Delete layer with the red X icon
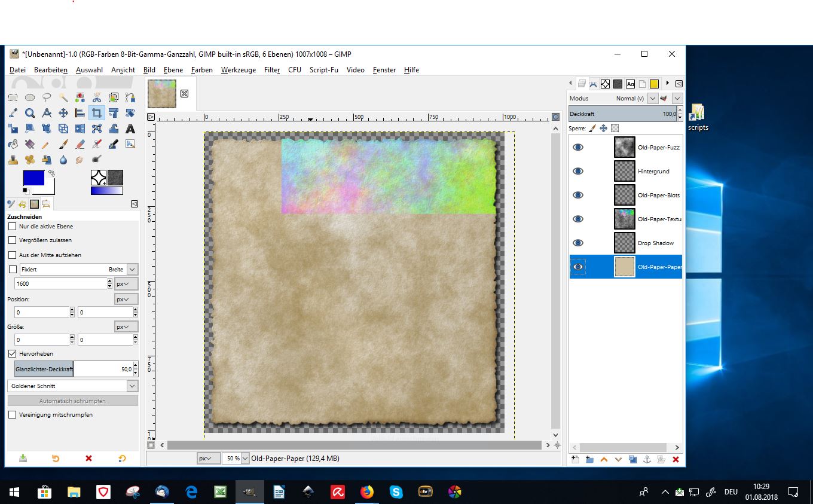The image size is (813, 504). [x=676, y=459]
